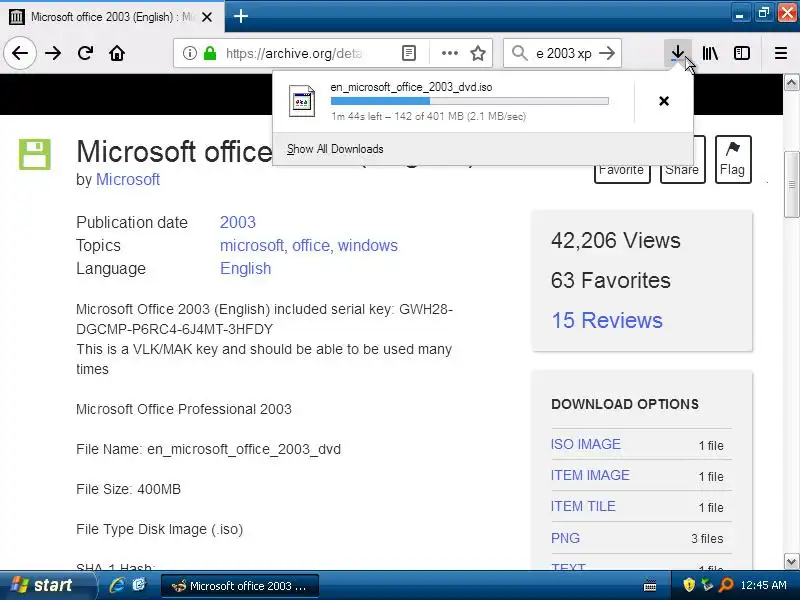Viewport: 800px width, 600px height.
Task: Open the 2003 publication date link
Action: coord(238,222)
